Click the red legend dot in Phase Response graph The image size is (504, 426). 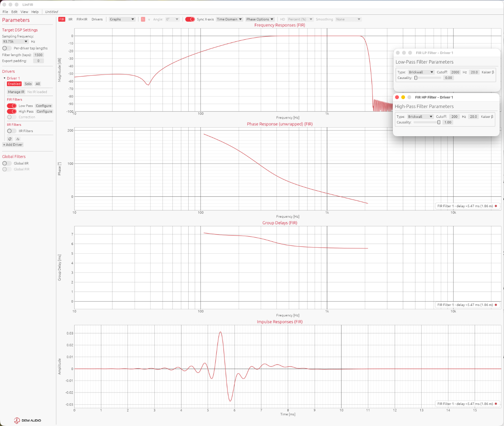496,206
